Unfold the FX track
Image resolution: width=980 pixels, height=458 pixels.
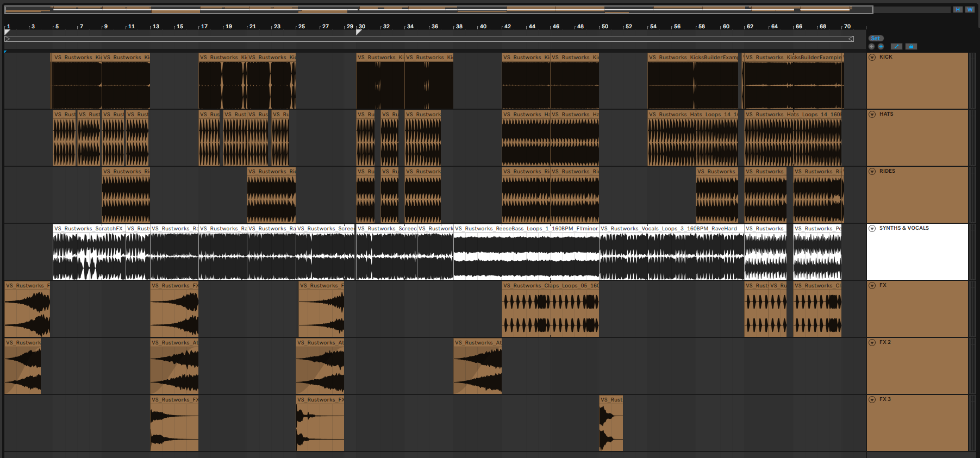tap(872, 285)
